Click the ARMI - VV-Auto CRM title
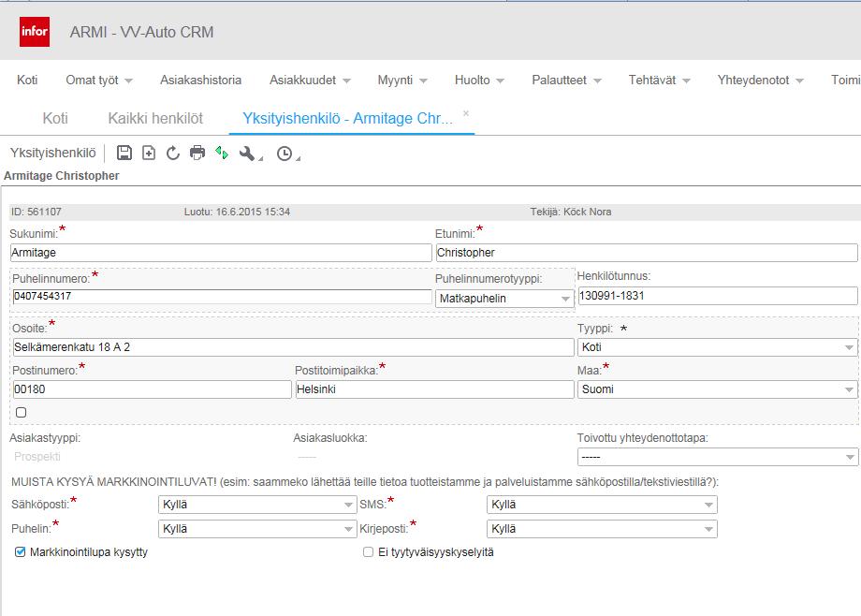Viewport: 861px width, 616px height. pyautogui.click(x=141, y=32)
